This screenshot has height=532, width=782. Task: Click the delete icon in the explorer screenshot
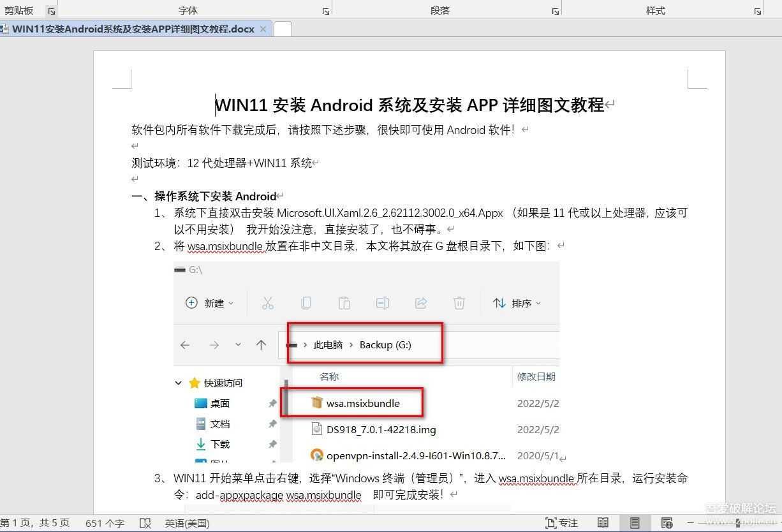[459, 303]
